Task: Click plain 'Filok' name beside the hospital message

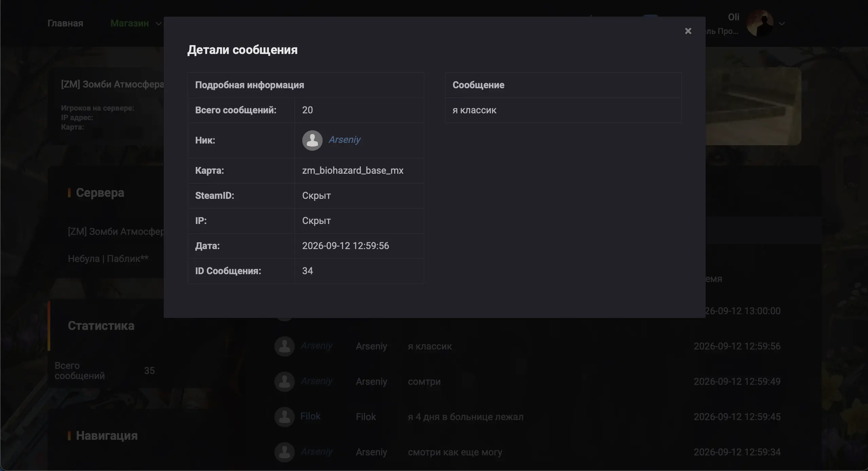Action: (x=366, y=417)
